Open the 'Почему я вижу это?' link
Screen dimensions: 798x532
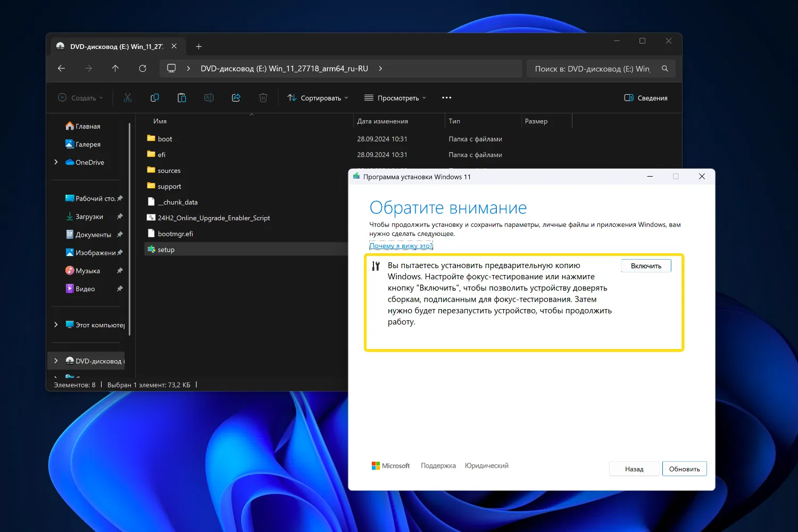tap(401, 246)
